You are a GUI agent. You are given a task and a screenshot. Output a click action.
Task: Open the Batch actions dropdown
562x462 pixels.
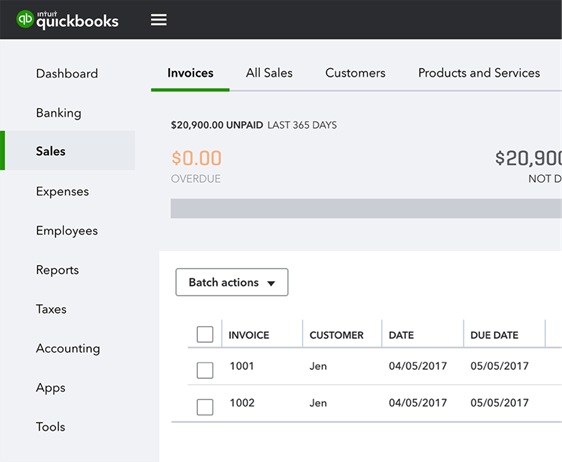tap(232, 282)
